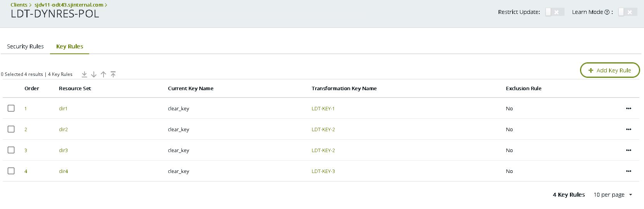Click the move-to-bottom arrow icon
This screenshot has height=209, width=644.
pos(84,74)
